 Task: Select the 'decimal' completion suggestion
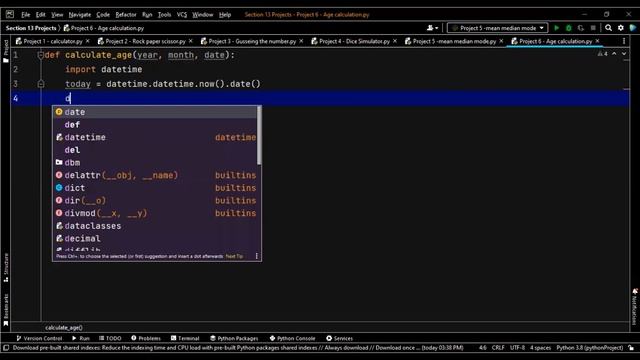tap(155, 238)
